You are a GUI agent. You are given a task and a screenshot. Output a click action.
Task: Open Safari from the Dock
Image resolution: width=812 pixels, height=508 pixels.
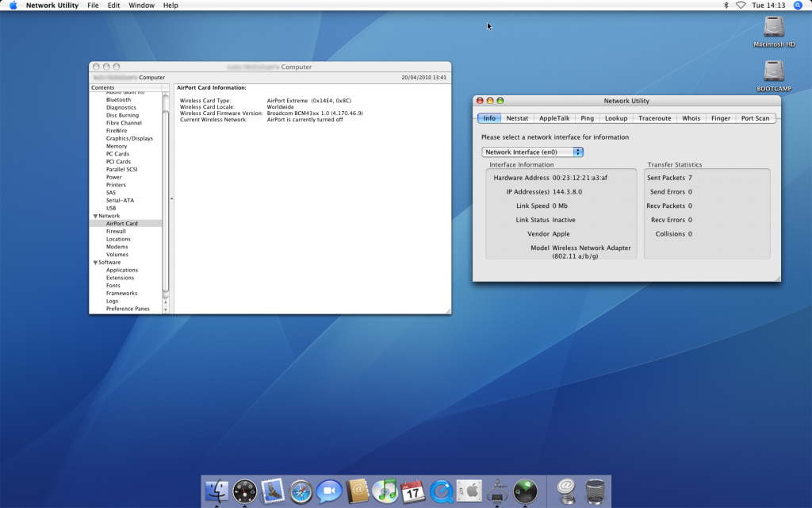301,491
